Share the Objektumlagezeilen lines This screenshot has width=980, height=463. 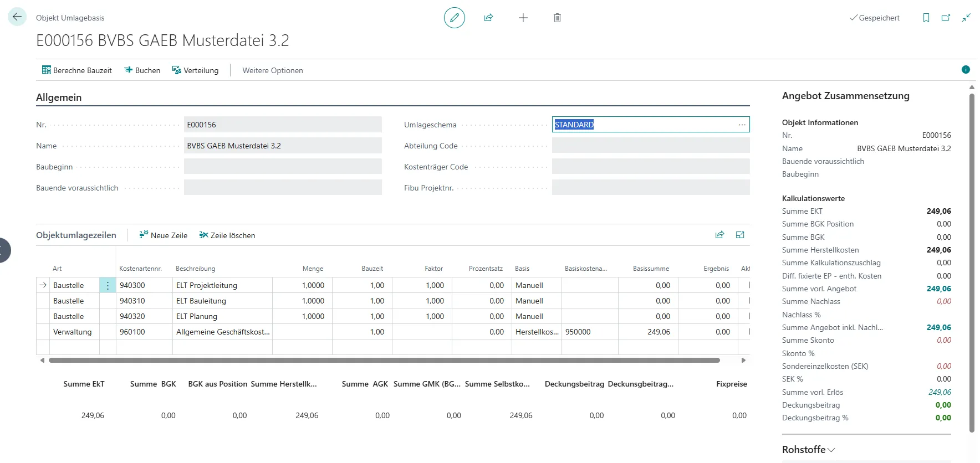(719, 235)
